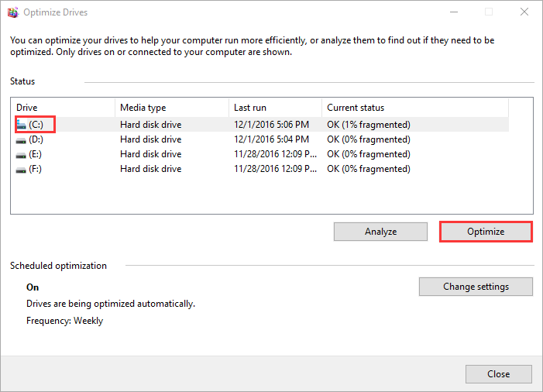
Task: Select the OK (1% fragmented) status row
Action: (x=260, y=124)
